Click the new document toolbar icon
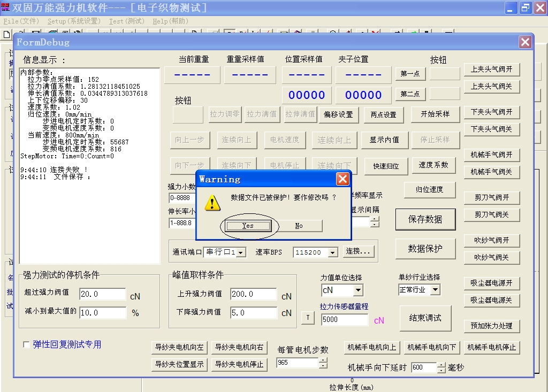This screenshot has width=548, height=392. 6,34
